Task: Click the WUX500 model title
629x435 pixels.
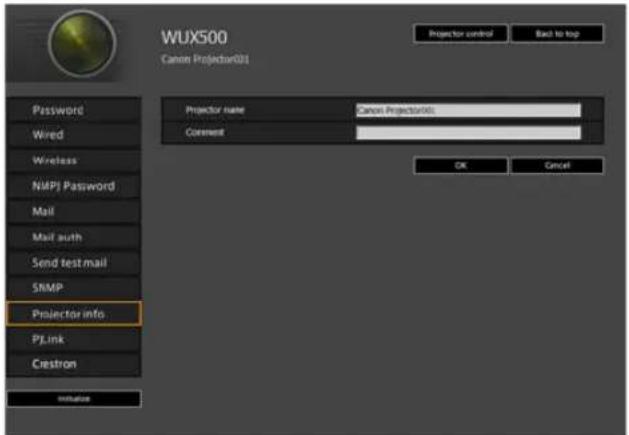Action: pos(194,37)
